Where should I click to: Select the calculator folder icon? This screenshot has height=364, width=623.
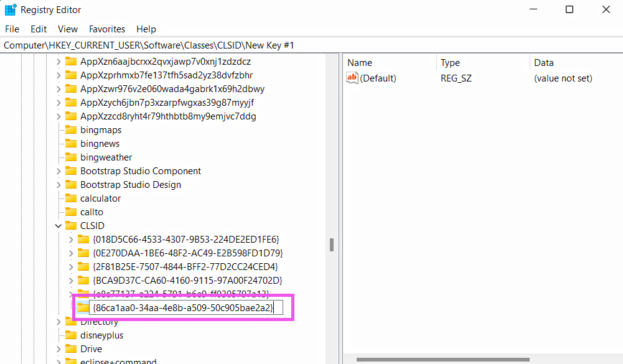[71, 198]
